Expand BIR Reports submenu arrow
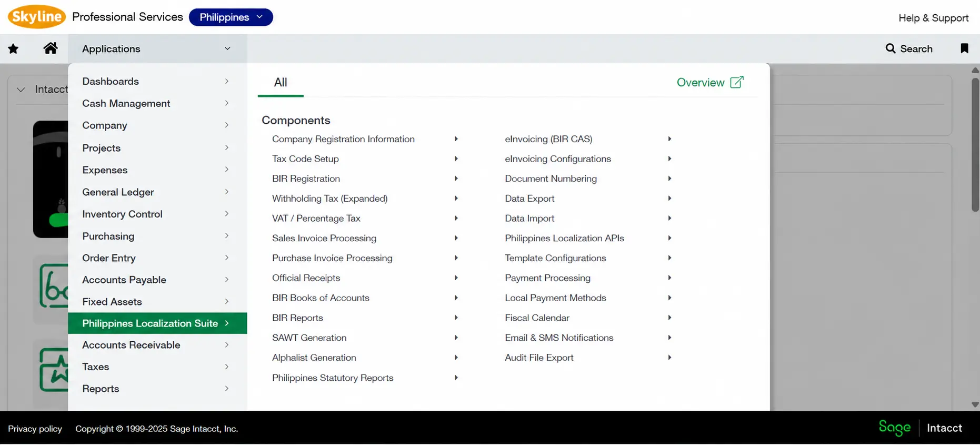Viewport: 980px width, 445px height. [456, 318]
